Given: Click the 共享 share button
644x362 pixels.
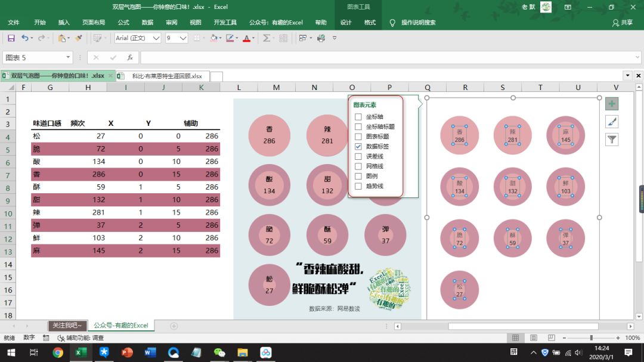Looking at the screenshot, I should 623,23.
